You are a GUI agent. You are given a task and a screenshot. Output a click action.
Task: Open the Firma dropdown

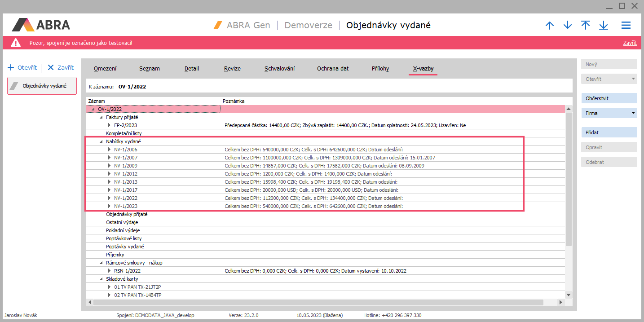633,113
